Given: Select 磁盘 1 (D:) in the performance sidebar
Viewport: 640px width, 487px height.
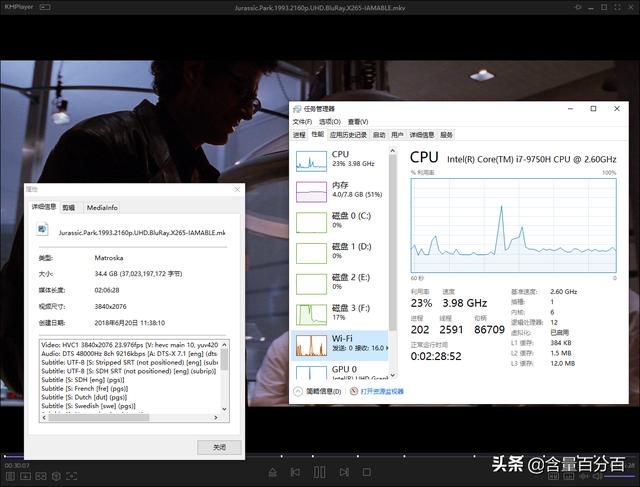Looking at the screenshot, I should pos(340,253).
